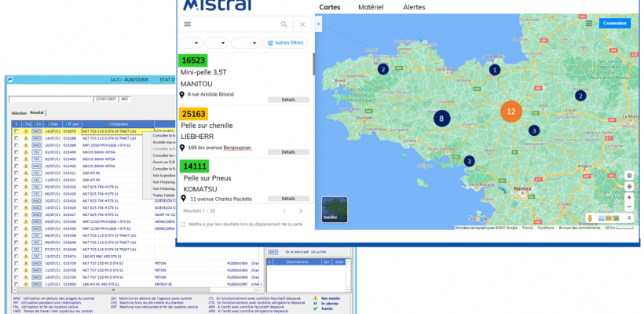Open the second filter dropdown
Viewport: 644px width, 314px height.
click(217, 42)
